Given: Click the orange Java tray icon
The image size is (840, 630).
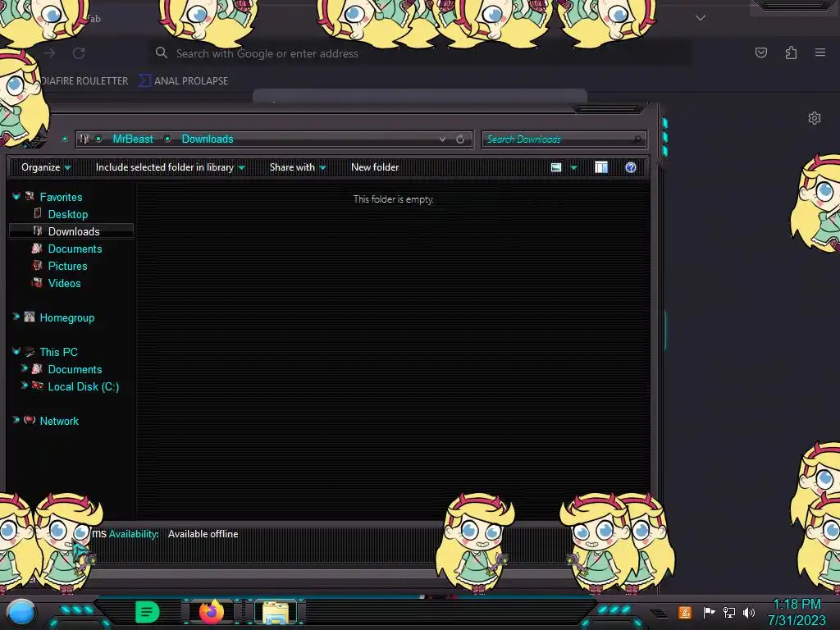Looking at the screenshot, I should [x=685, y=612].
